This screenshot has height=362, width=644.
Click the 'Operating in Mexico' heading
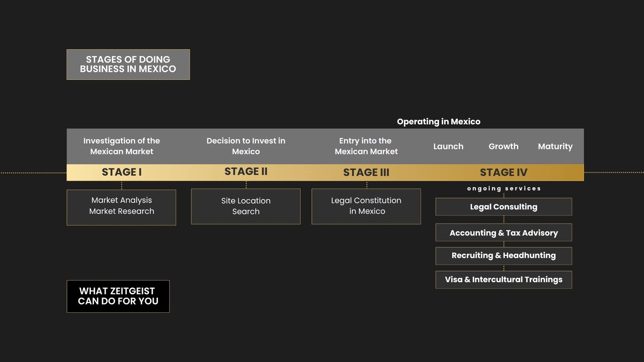point(439,122)
